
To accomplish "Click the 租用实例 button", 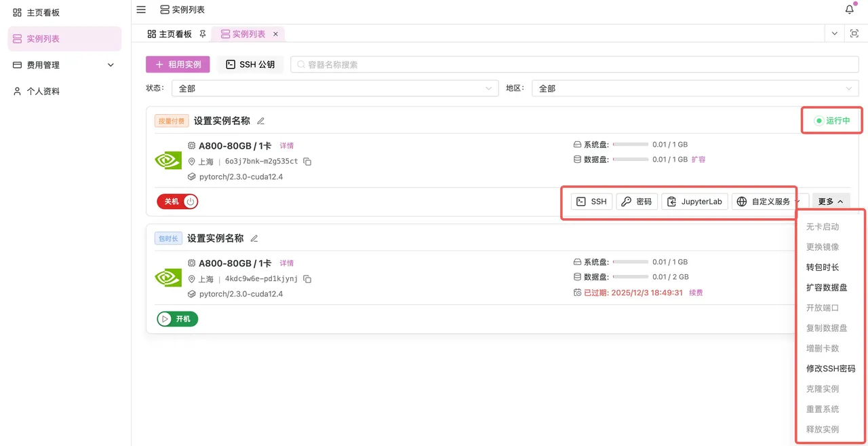I will tap(178, 64).
